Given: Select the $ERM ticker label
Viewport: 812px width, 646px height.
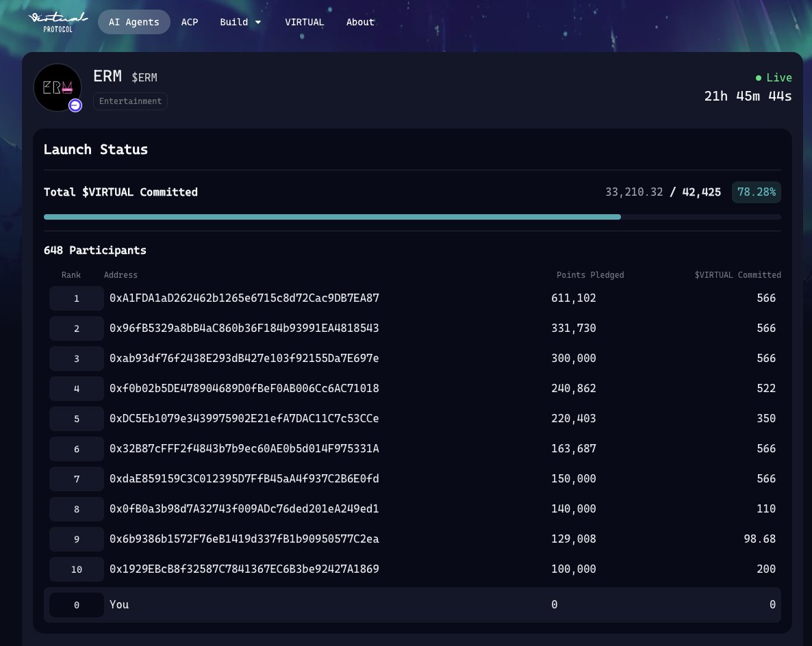Looking at the screenshot, I should coord(144,77).
